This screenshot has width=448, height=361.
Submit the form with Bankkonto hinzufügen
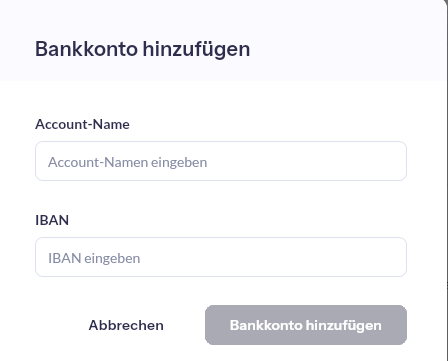(306, 325)
